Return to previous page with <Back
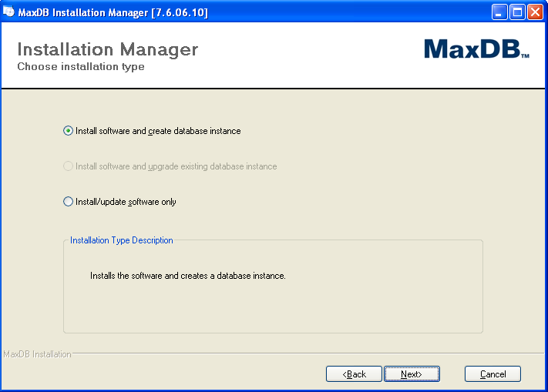Viewport: 548px width, 392px height. pos(354,374)
